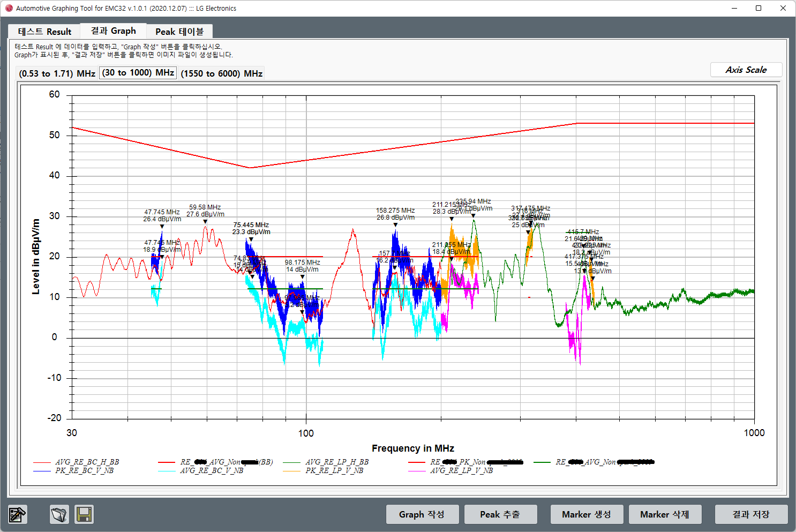Click the AVG_RE_LP_V_NB legend entry

pyautogui.click(x=461, y=470)
